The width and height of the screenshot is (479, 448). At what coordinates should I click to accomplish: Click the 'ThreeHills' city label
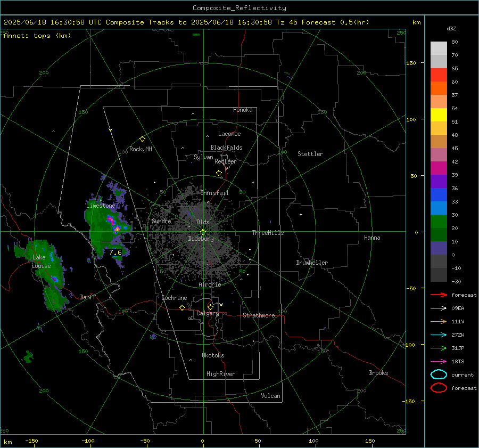tap(268, 233)
